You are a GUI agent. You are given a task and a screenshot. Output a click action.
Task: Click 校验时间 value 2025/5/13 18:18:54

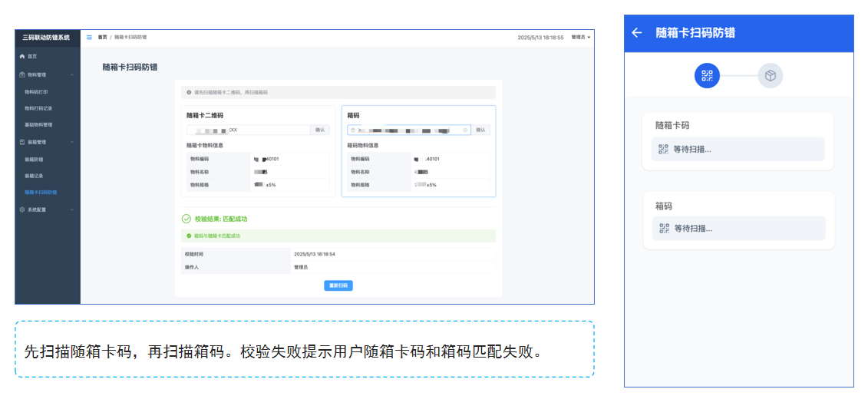(315, 254)
